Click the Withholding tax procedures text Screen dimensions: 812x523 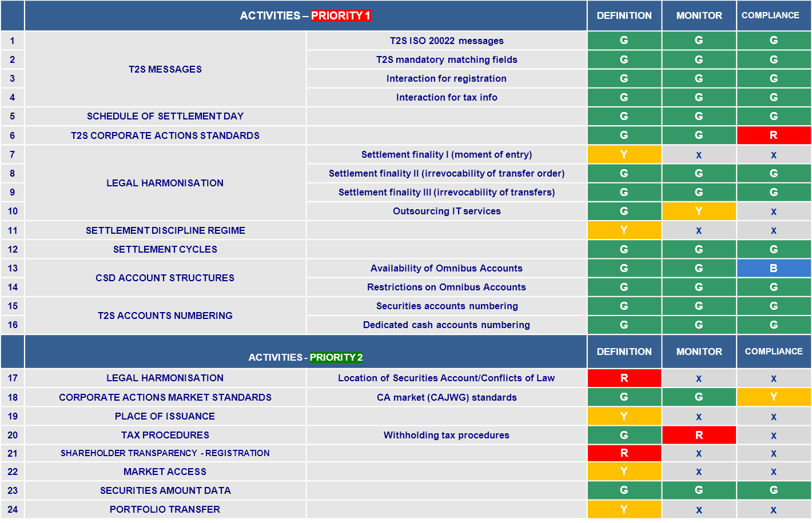tap(446, 435)
